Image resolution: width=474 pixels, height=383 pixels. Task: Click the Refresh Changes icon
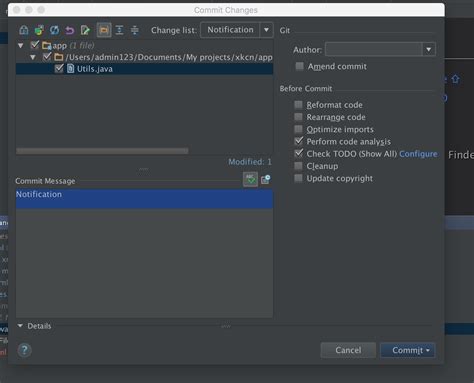coord(54,30)
